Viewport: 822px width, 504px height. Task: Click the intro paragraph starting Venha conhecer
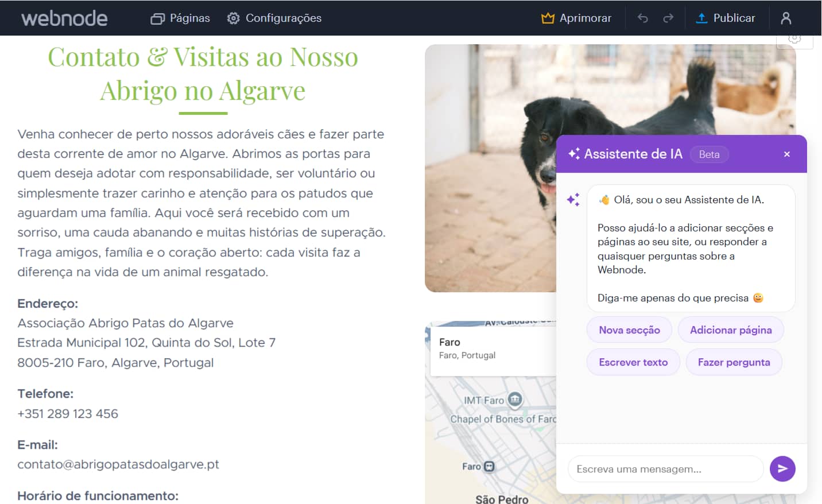pos(201,203)
